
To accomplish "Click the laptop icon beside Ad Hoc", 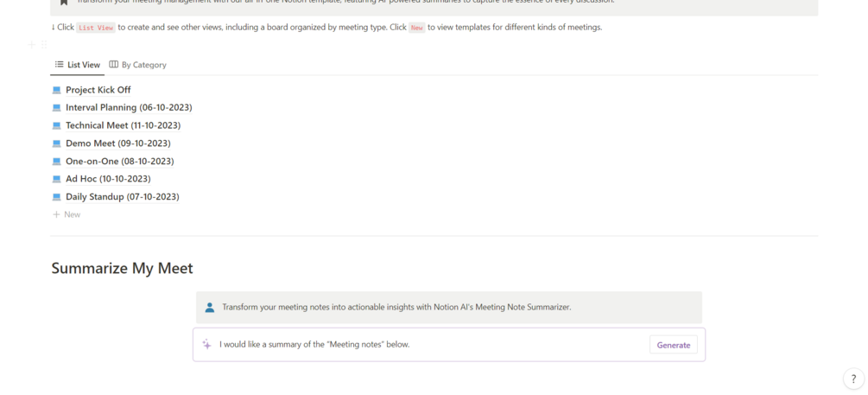I will (x=57, y=179).
